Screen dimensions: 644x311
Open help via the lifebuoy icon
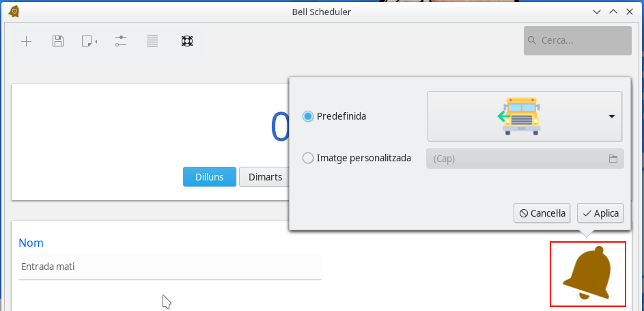[x=186, y=42]
